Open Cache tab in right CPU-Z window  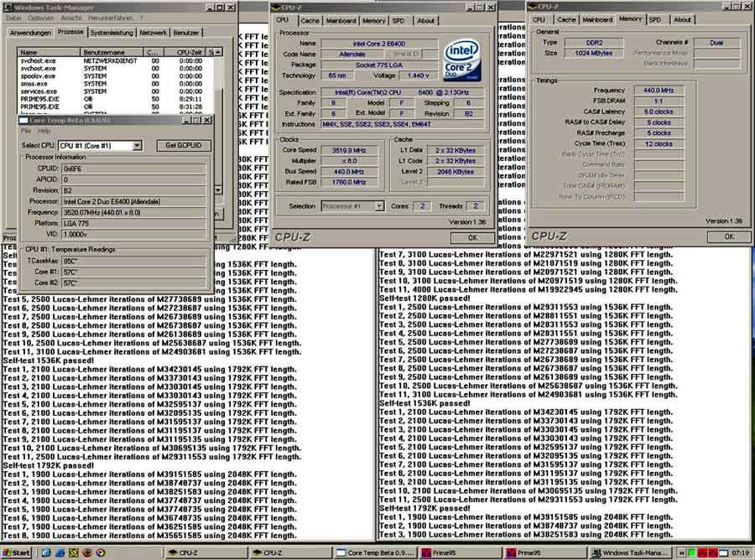click(x=566, y=20)
